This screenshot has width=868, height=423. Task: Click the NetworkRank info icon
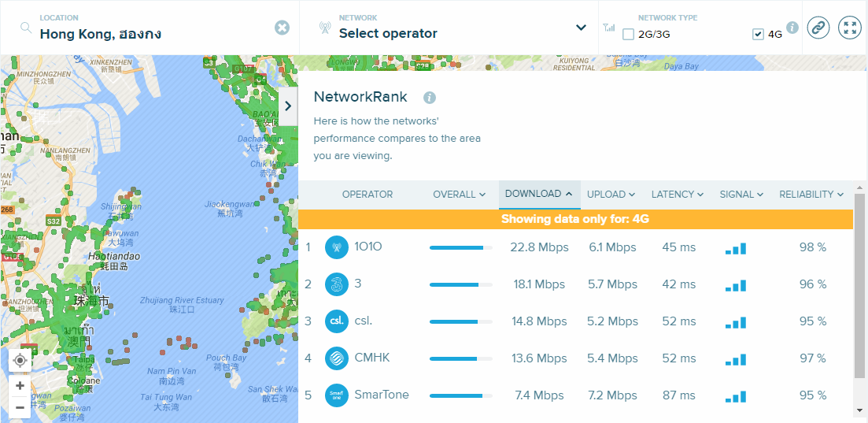pyautogui.click(x=430, y=98)
